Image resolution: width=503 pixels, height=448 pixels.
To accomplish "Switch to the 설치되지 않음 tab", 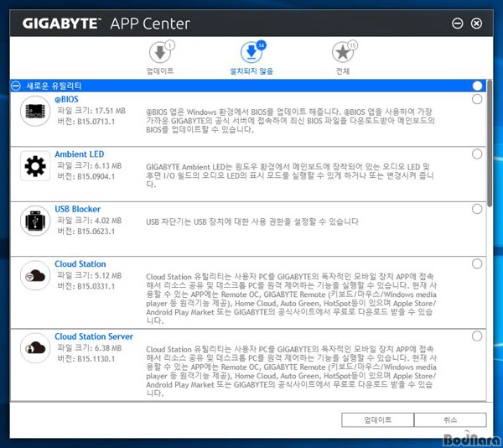I will pyautogui.click(x=251, y=58).
